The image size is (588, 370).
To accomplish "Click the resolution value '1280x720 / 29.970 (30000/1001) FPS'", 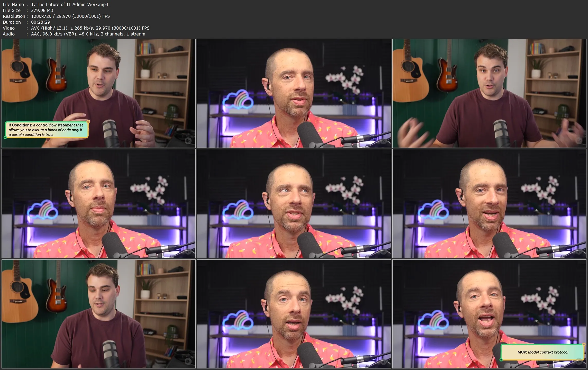I will tap(70, 16).
